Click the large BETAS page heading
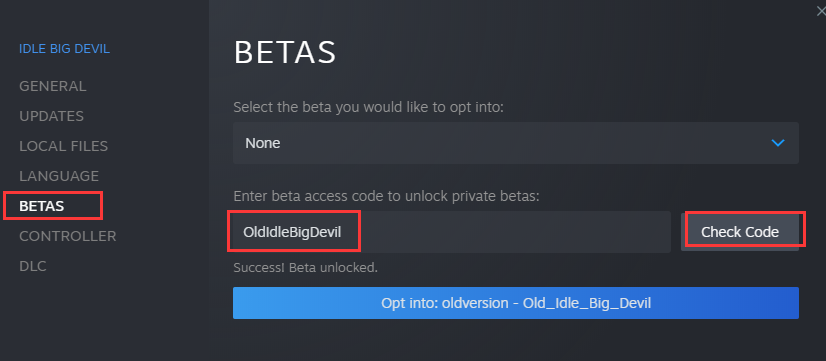The height and width of the screenshot is (361, 826). point(284,52)
